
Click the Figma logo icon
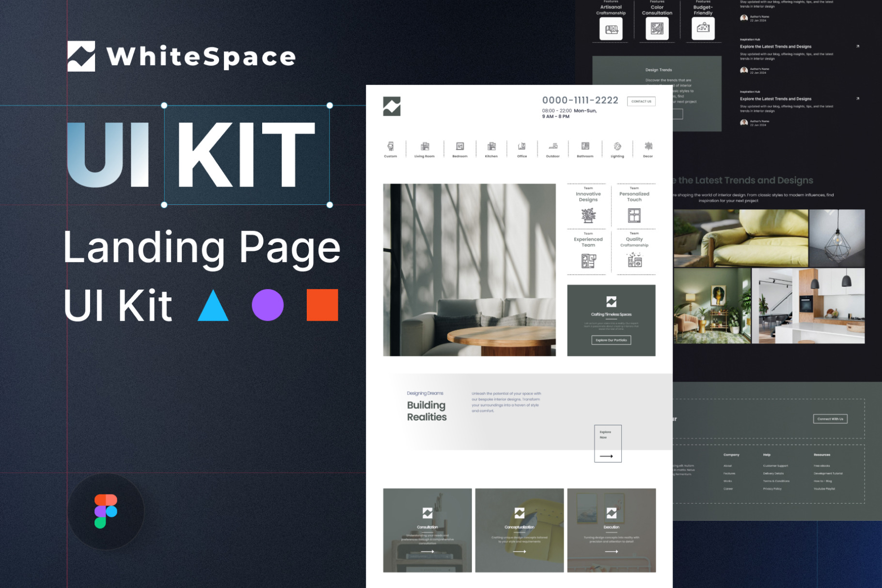(106, 511)
